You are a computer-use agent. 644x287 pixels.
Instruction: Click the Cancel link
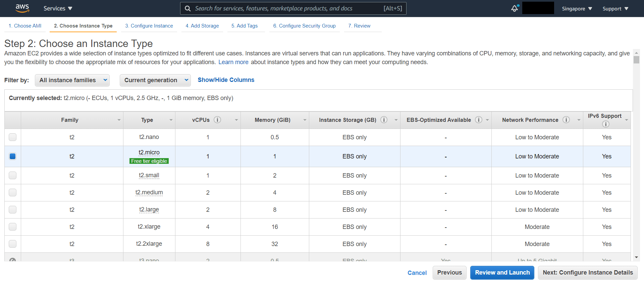[417, 273]
